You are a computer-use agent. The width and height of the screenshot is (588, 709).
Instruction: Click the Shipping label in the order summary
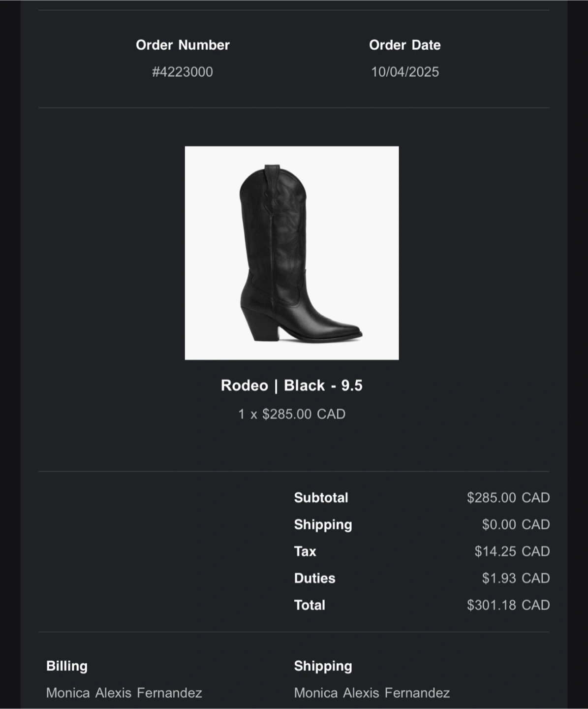click(323, 525)
